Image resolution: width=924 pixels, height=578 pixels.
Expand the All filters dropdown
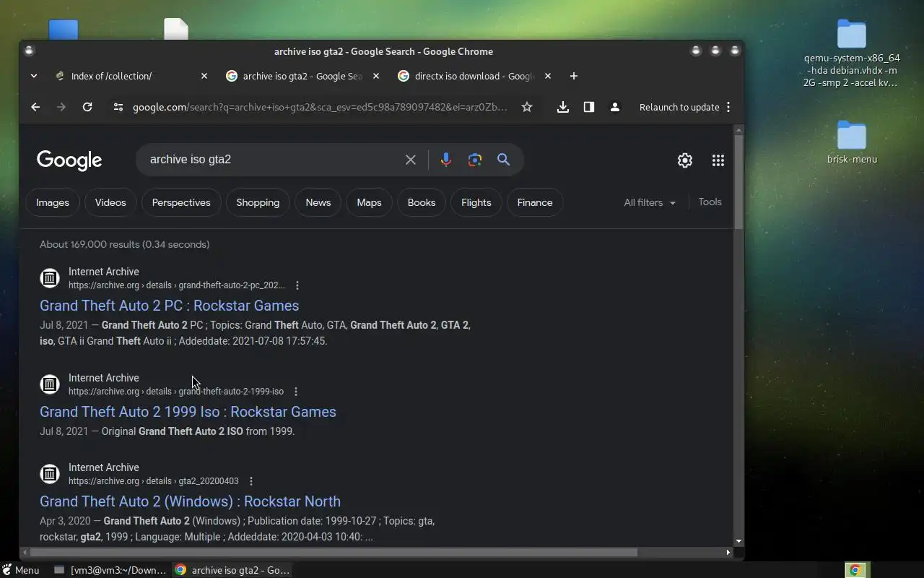(x=650, y=202)
